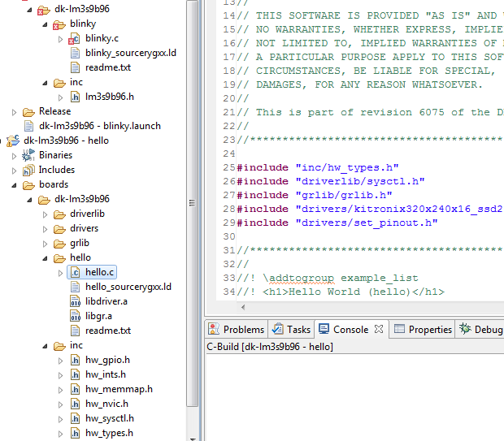Click the editor horizontal scroll left arrow
The width and height of the screenshot is (504, 441).
pyautogui.click(x=243, y=307)
